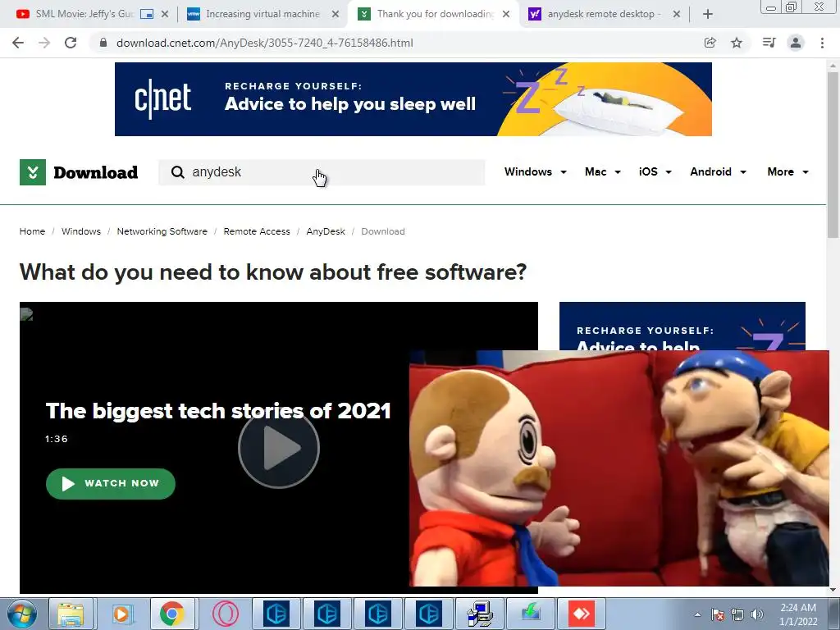Click the Download site title text

coord(95,172)
